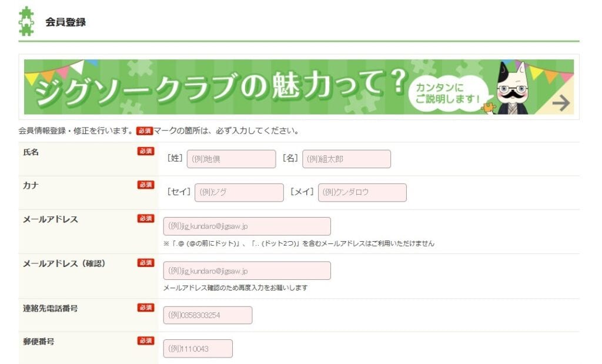The image size is (602, 364).
Task: Click the 必須 badge in メールアドレス row
Action: tap(146, 219)
